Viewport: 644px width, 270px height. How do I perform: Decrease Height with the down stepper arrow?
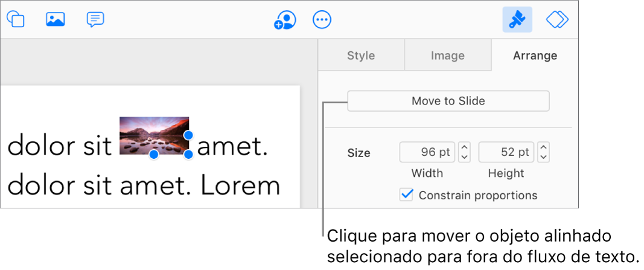click(x=544, y=158)
